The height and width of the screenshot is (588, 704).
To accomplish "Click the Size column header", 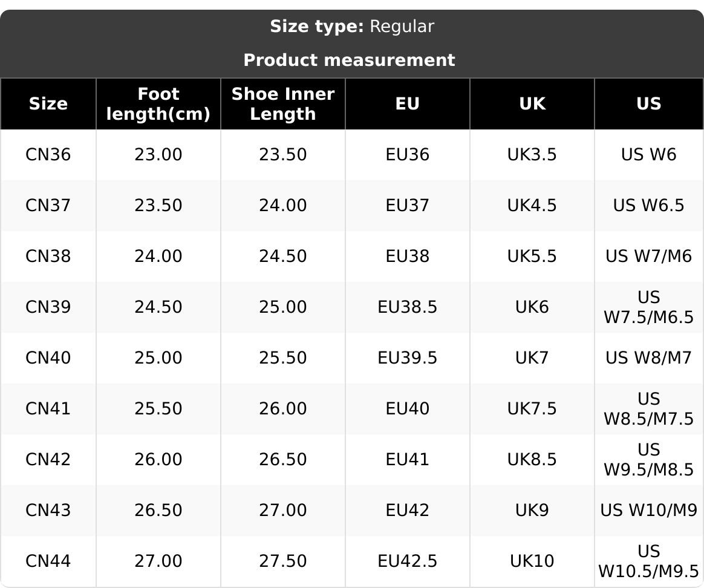I will 48,104.
